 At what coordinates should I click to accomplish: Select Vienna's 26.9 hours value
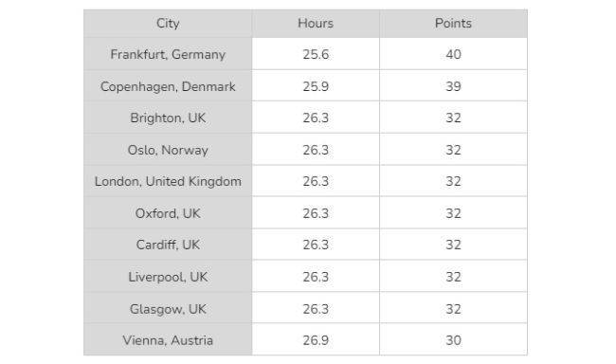tap(316, 340)
